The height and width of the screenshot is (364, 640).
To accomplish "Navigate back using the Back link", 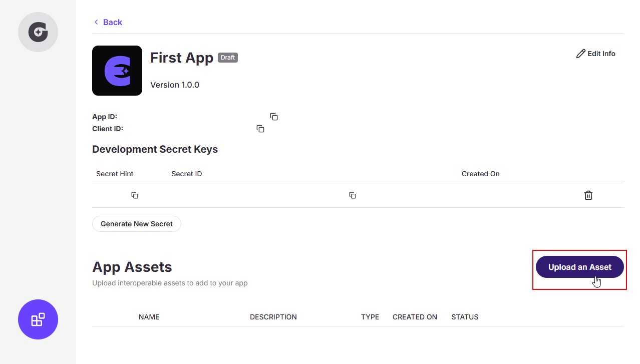I will tap(112, 22).
